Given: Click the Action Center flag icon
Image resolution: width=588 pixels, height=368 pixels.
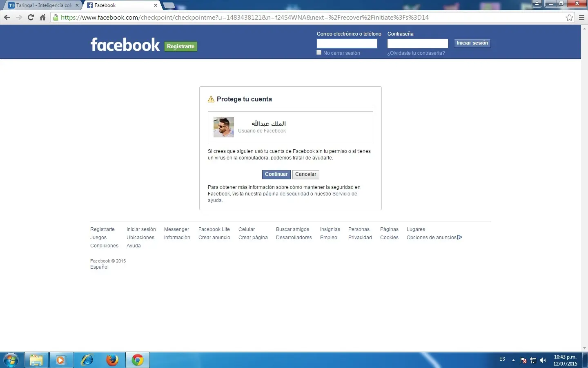Looking at the screenshot, I should click(523, 360).
